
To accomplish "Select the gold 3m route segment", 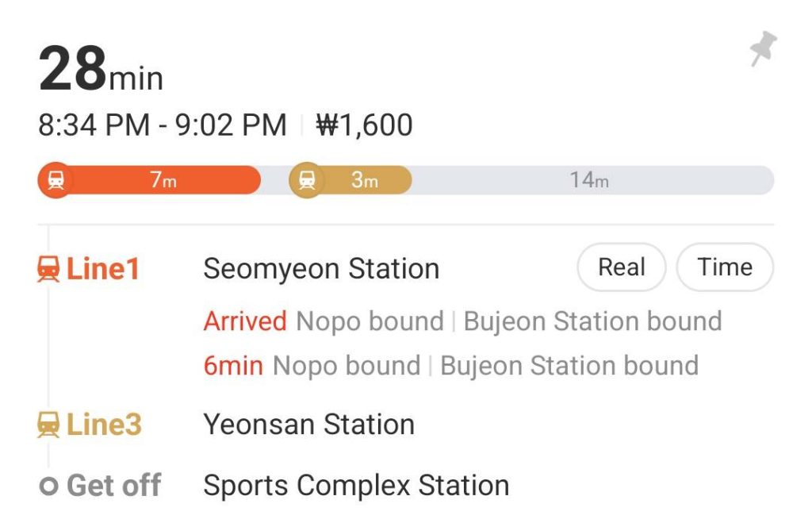I will point(365,180).
